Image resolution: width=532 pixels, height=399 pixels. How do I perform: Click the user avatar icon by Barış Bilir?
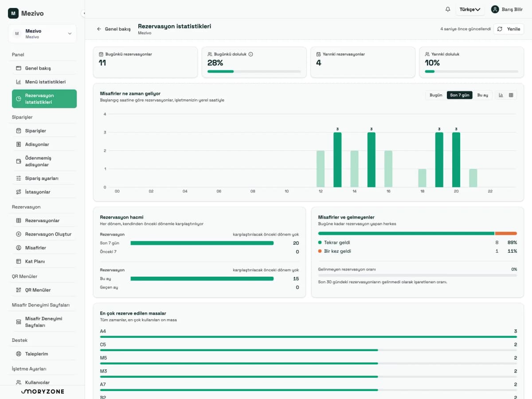[x=495, y=9]
